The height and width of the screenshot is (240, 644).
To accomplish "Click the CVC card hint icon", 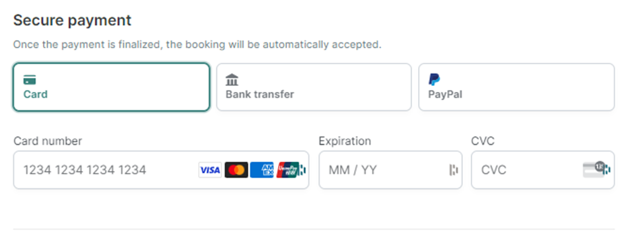I will click(x=594, y=169).
